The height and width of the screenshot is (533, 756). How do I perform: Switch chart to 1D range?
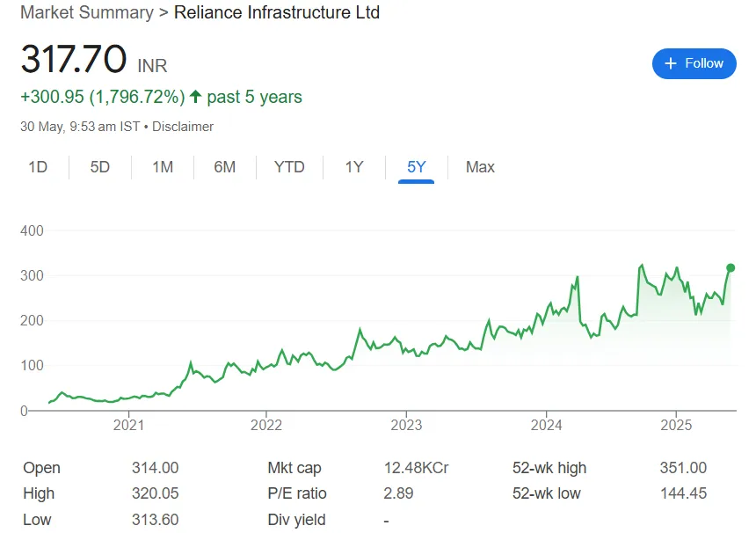38,167
